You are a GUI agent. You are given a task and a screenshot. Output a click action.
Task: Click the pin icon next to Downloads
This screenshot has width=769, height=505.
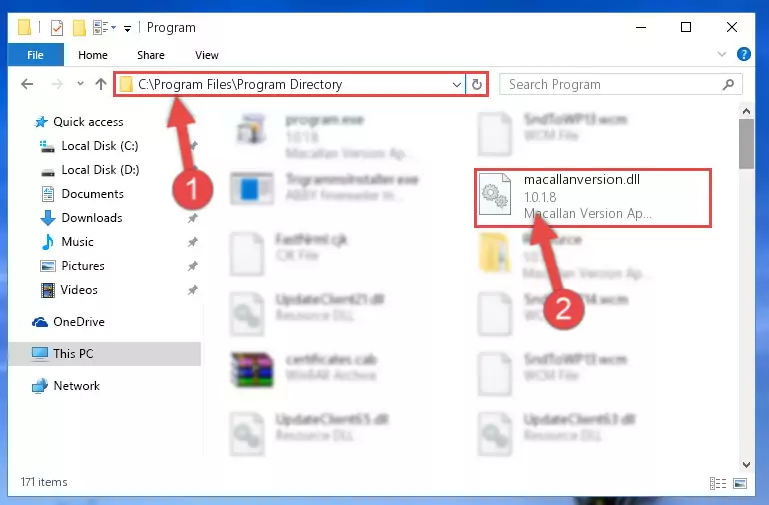tap(193, 218)
